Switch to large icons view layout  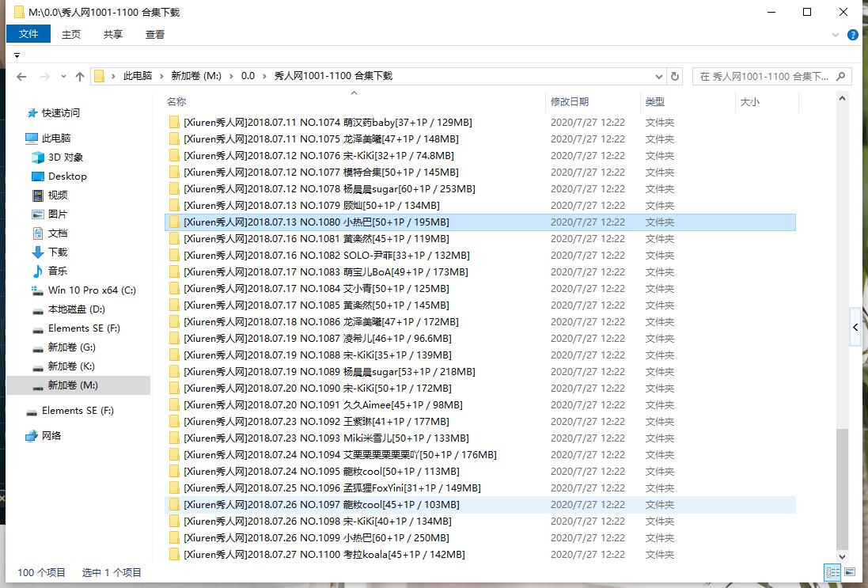[849, 572]
